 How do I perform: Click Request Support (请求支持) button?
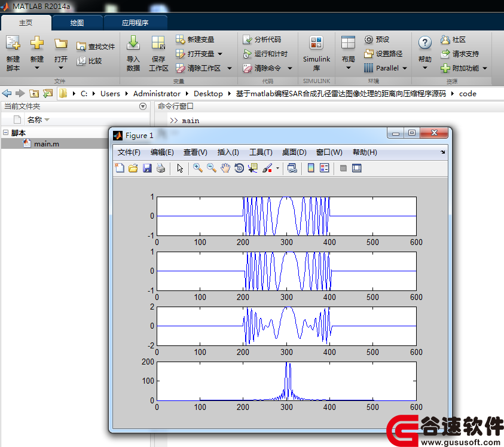[460, 54]
